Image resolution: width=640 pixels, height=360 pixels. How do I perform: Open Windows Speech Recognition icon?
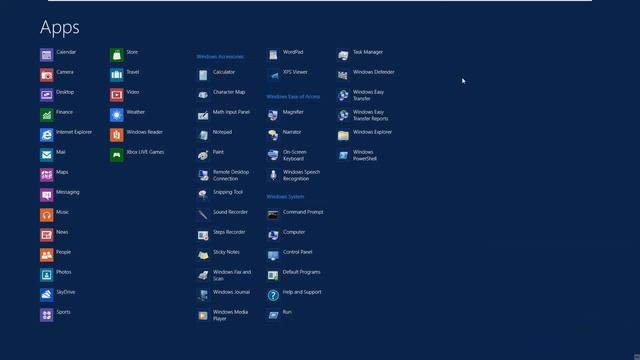(273, 175)
